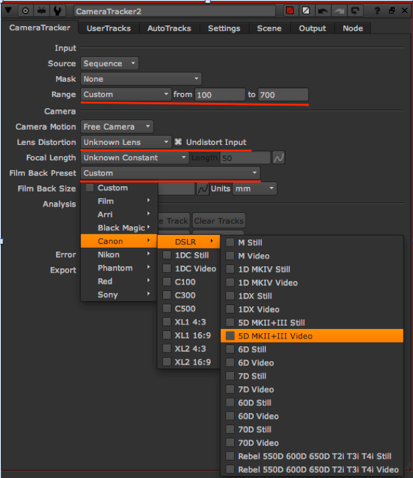Toggle the Undistort Input checkbox
Viewport: 413px width, 478px height.
pos(178,142)
